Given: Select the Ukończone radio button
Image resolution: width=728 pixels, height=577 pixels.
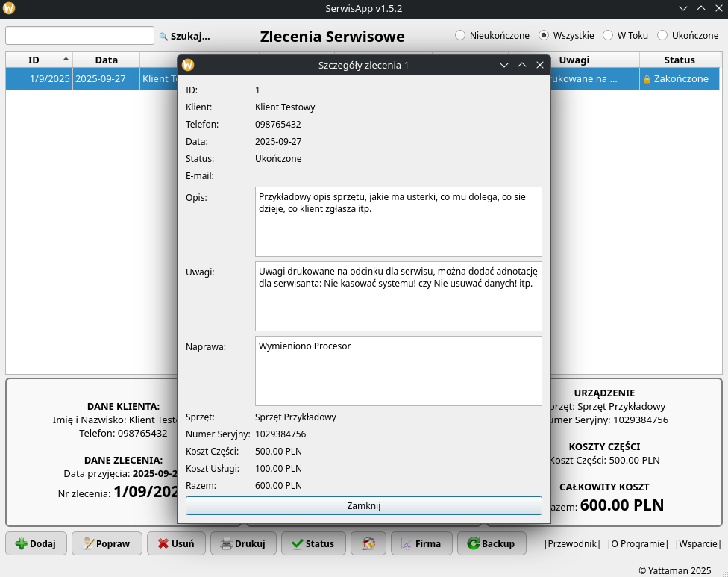Looking at the screenshot, I should [x=662, y=35].
